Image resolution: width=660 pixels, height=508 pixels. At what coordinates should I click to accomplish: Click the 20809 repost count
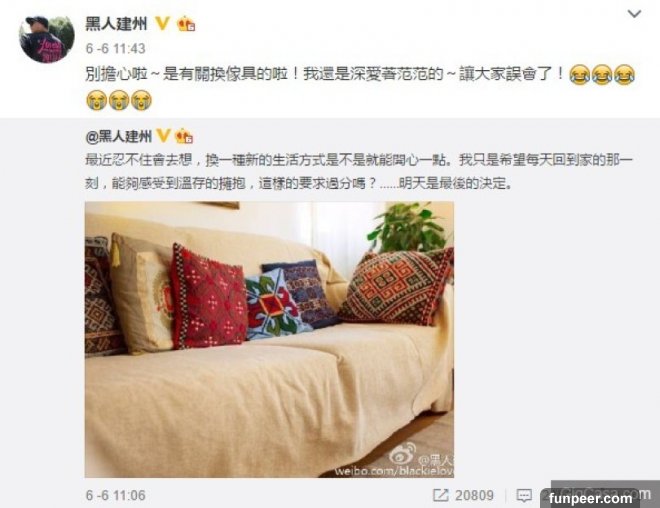tap(474, 495)
